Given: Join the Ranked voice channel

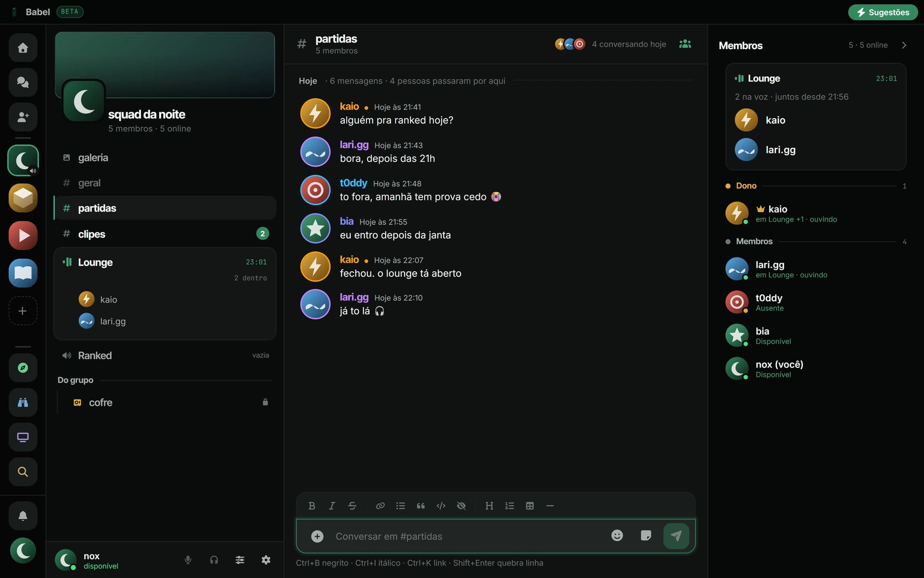Looking at the screenshot, I should pyautogui.click(x=165, y=355).
